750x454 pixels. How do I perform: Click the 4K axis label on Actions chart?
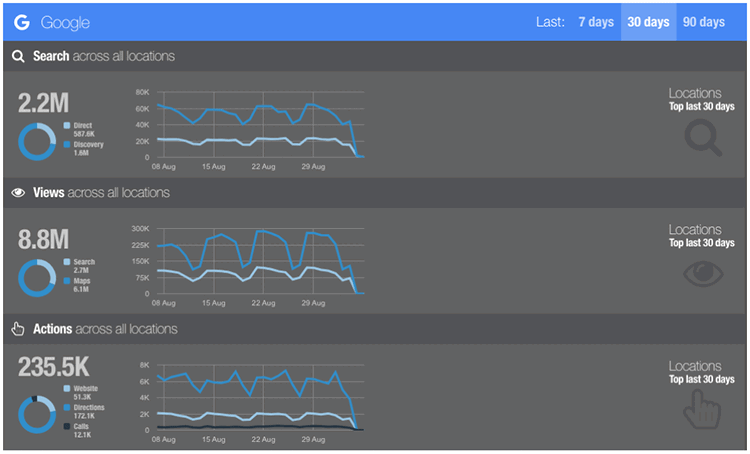[x=144, y=398]
